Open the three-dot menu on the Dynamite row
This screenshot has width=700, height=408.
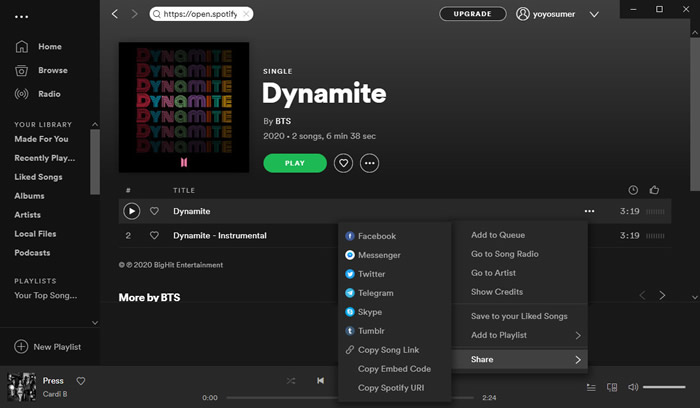(x=589, y=211)
